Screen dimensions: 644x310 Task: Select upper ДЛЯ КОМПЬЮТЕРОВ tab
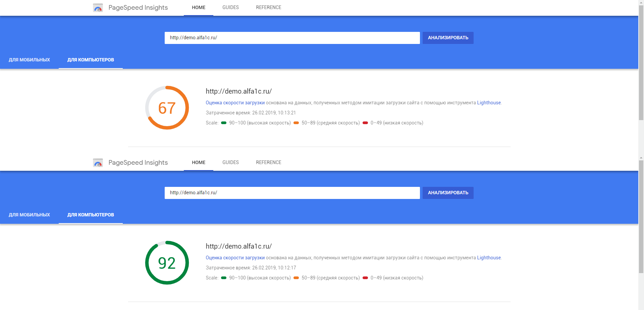tap(91, 60)
